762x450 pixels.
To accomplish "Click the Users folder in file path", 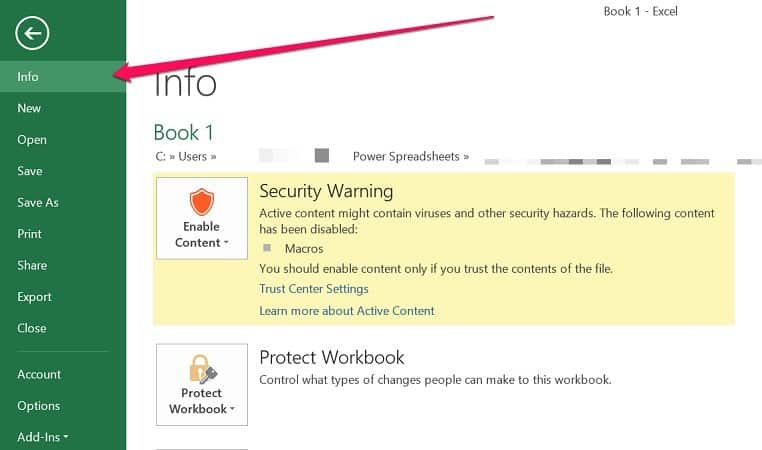I will point(194,156).
